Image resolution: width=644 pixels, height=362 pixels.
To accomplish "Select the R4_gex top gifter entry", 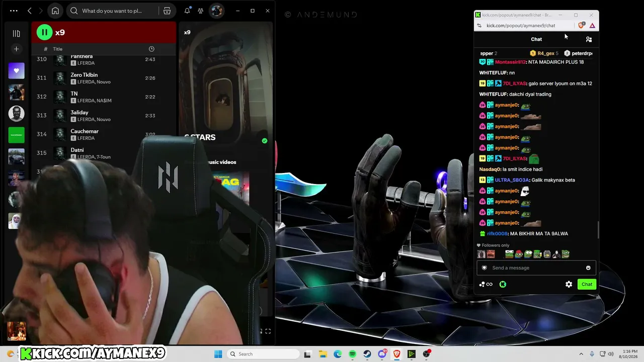I will [x=544, y=53].
